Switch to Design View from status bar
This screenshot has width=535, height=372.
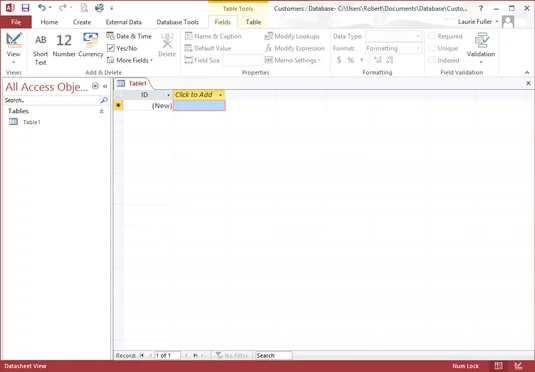coord(518,366)
